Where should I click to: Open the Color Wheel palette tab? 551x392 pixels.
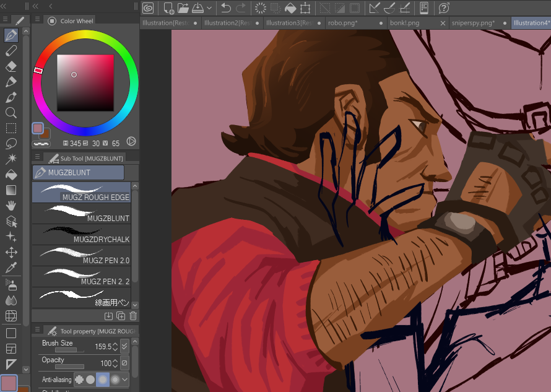pyautogui.click(x=71, y=20)
